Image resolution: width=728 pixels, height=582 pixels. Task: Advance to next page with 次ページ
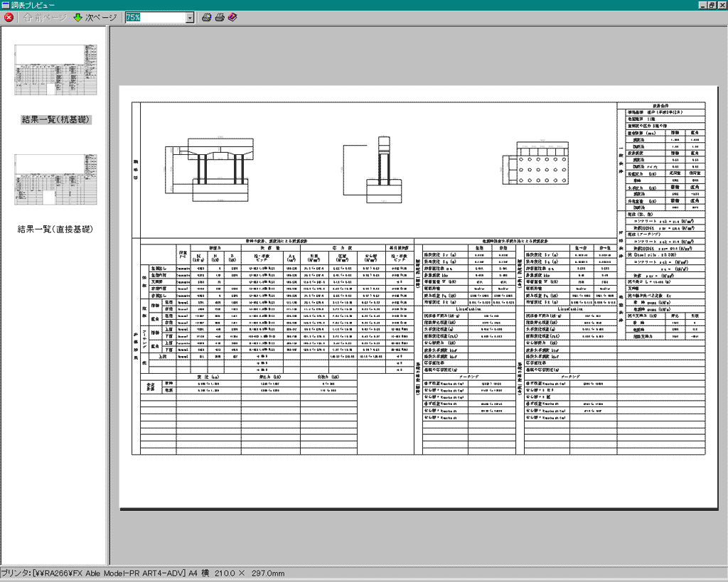[x=94, y=18]
